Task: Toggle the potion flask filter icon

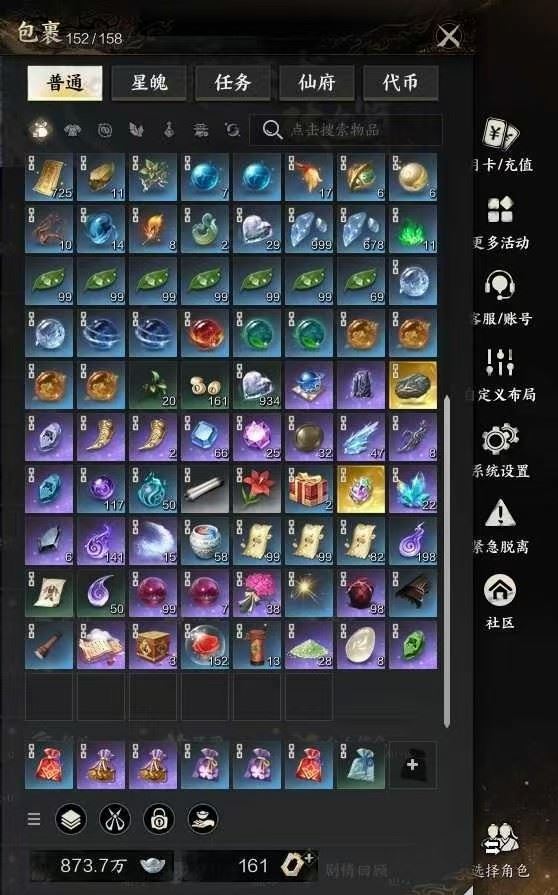Action: pos(169,130)
